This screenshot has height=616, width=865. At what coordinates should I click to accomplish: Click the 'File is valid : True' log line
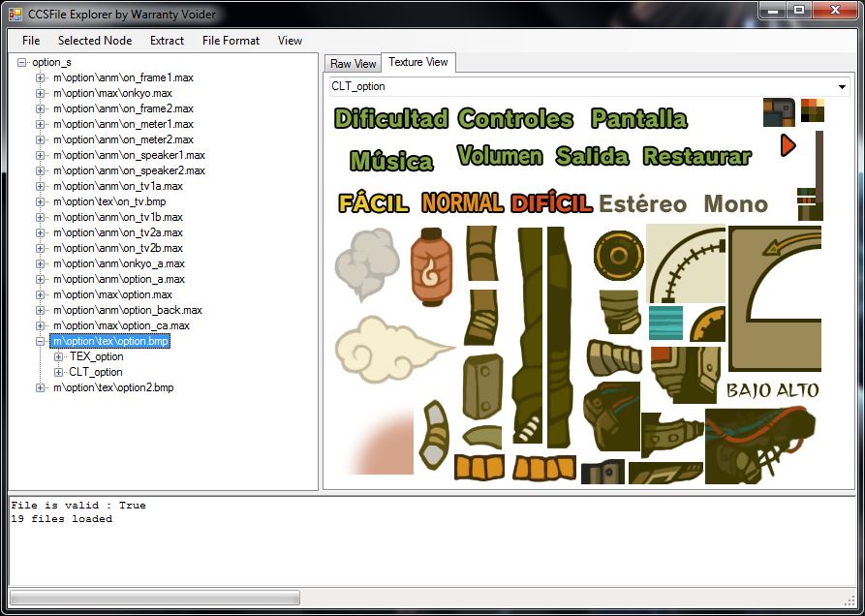pyautogui.click(x=78, y=506)
